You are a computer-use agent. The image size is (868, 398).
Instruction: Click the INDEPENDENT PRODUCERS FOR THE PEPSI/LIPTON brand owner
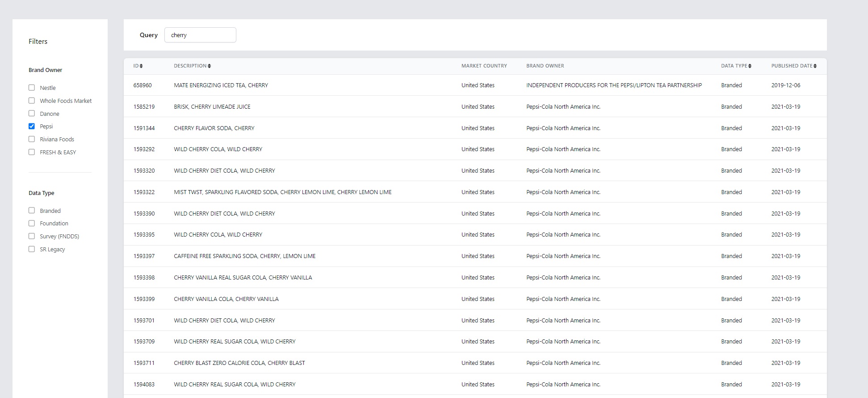pos(614,85)
